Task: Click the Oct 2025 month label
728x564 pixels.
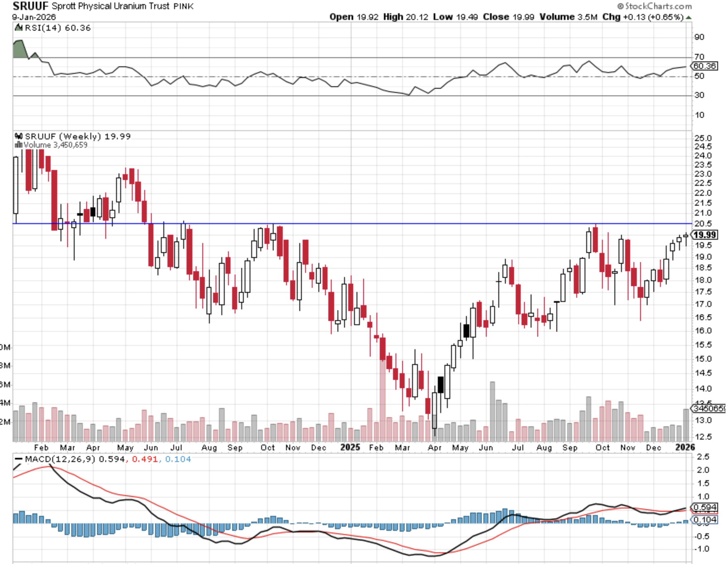Action: tap(602, 447)
